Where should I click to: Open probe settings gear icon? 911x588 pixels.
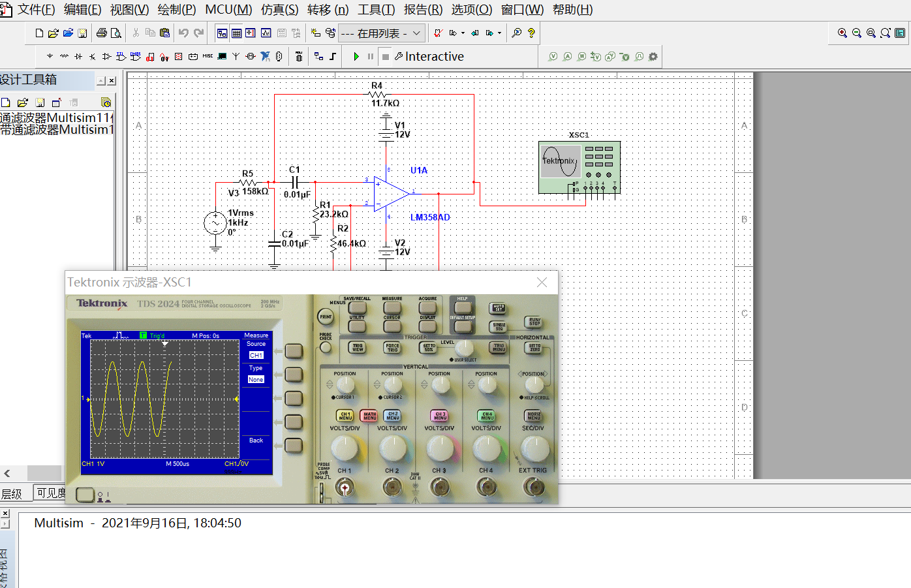pos(653,57)
